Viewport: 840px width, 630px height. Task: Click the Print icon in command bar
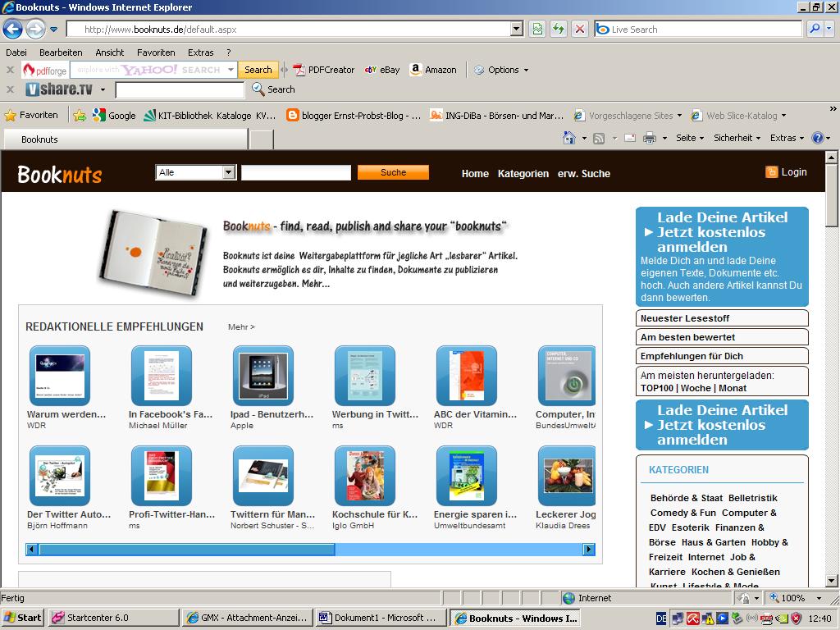coord(650,138)
